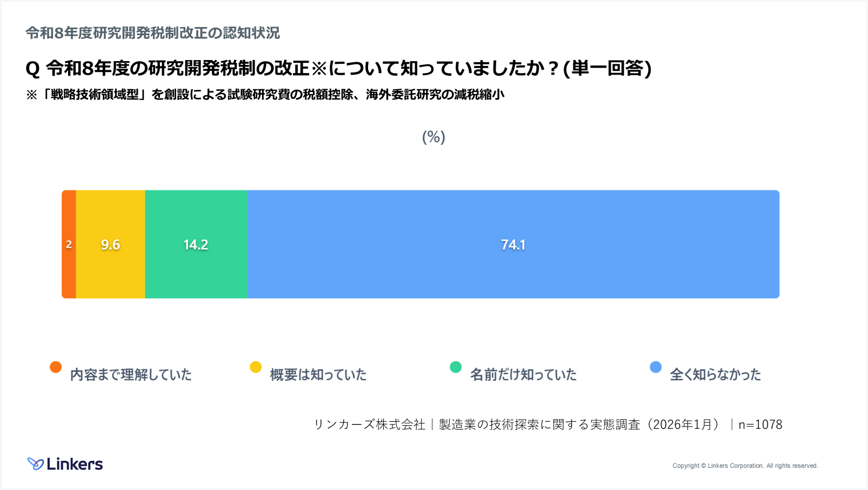The width and height of the screenshot is (868, 490).
Task: Click the Linkers Corporation copyright notice
Action: 745,466
